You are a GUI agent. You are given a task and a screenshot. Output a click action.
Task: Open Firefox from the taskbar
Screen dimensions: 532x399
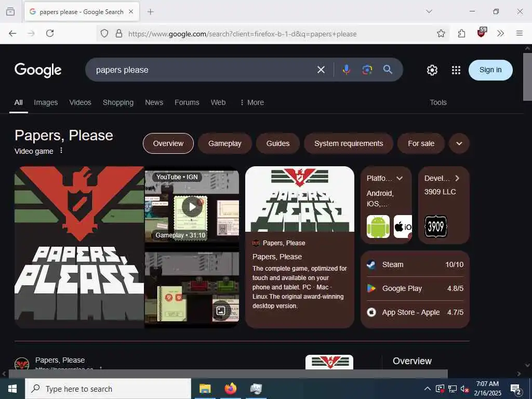(230, 389)
